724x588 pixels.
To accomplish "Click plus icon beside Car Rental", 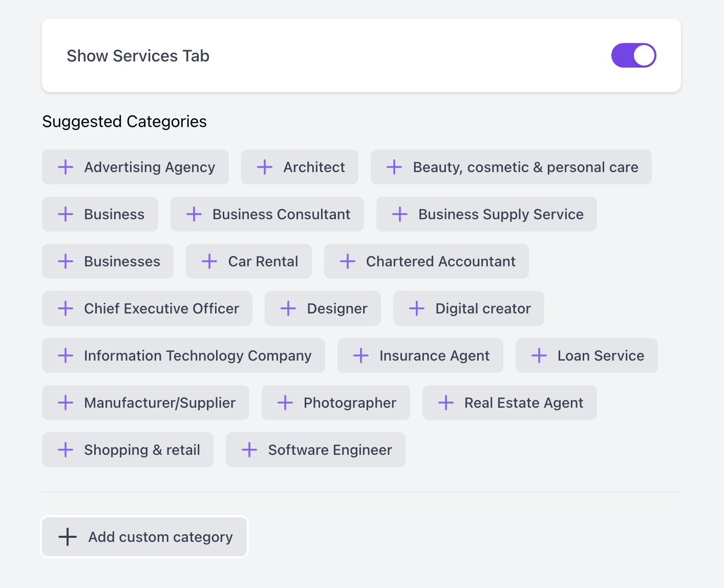I will coord(209,261).
